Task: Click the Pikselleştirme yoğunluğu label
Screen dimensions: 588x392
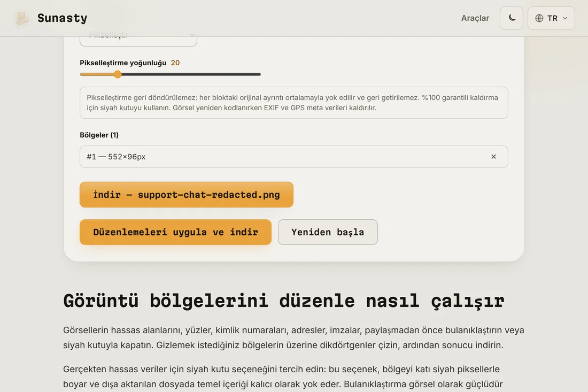Action: (123, 63)
